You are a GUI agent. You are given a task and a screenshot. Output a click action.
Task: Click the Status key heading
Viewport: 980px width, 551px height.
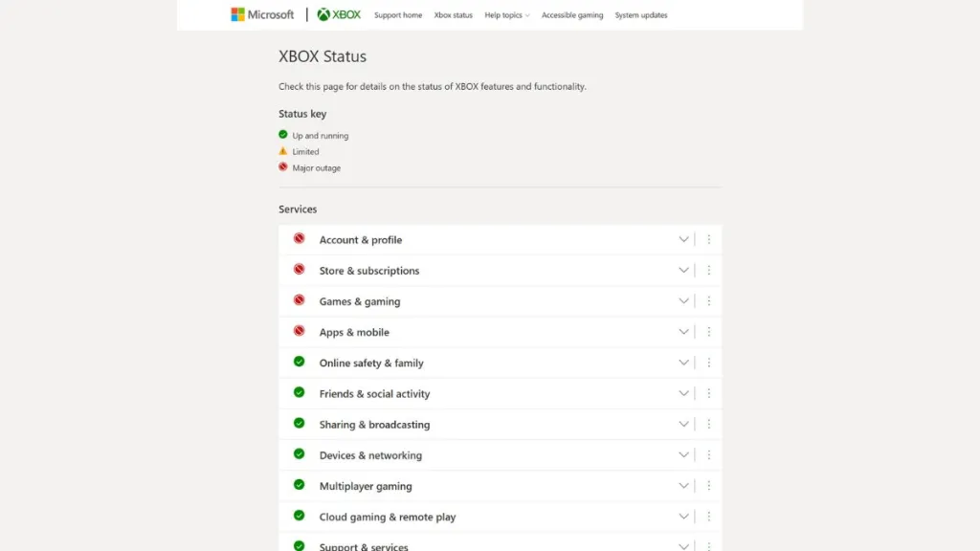[x=302, y=114]
